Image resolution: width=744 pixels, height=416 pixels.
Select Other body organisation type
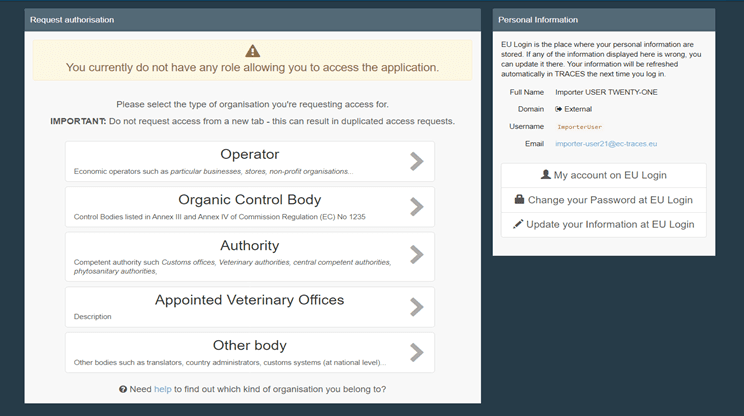250,345
